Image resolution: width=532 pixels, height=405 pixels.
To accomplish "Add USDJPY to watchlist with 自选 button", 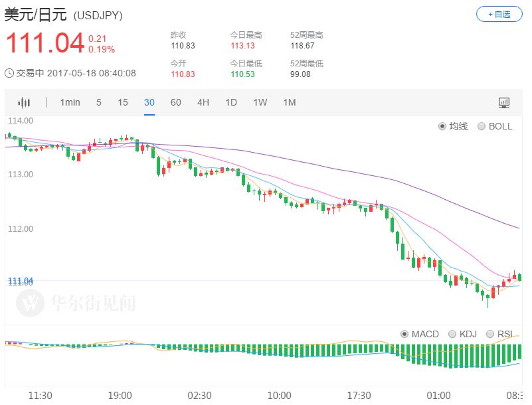I will click(x=499, y=14).
